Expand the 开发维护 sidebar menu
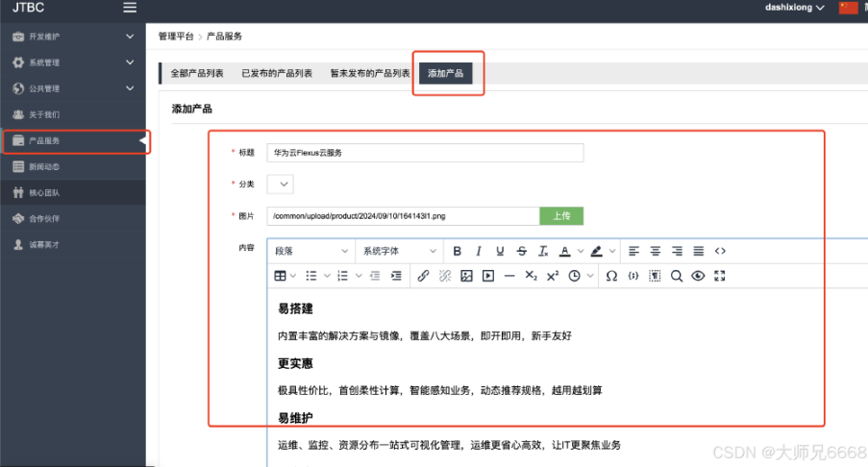The image size is (868, 467). (x=73, y=37)
